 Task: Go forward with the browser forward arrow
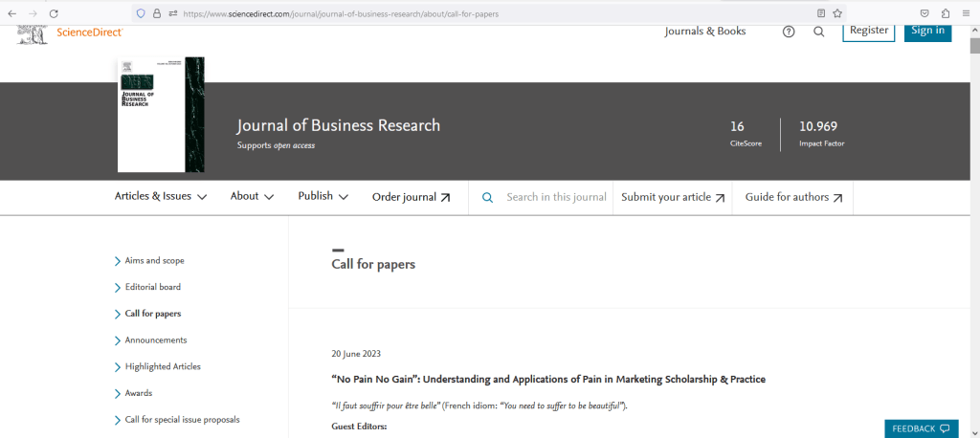pyautogui.click(x=33, y=13)
